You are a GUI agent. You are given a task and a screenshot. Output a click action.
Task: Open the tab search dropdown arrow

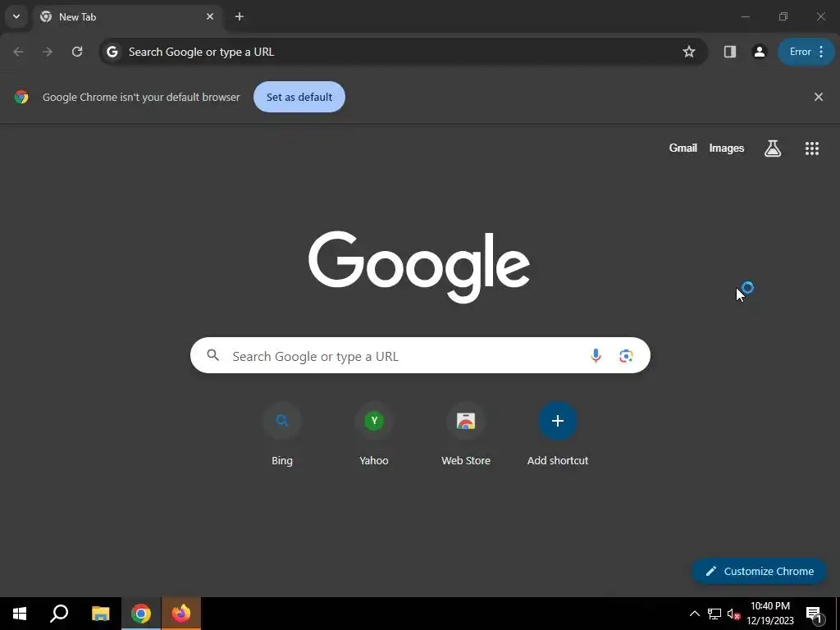16,16
